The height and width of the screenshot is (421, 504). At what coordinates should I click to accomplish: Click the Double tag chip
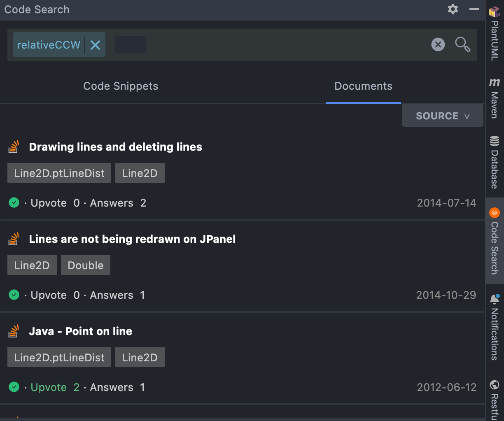click(x=86, y=265)
